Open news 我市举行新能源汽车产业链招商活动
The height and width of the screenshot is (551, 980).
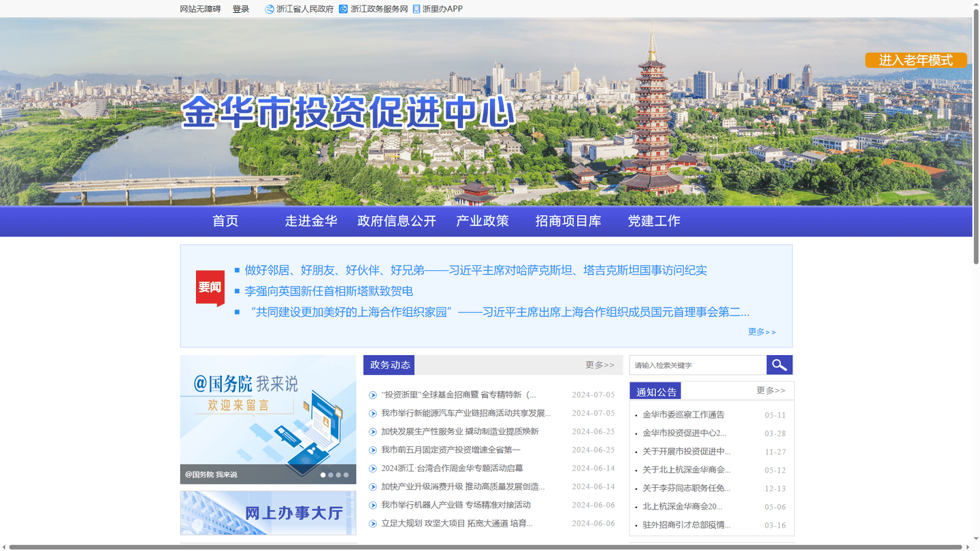tap(466, 413)
